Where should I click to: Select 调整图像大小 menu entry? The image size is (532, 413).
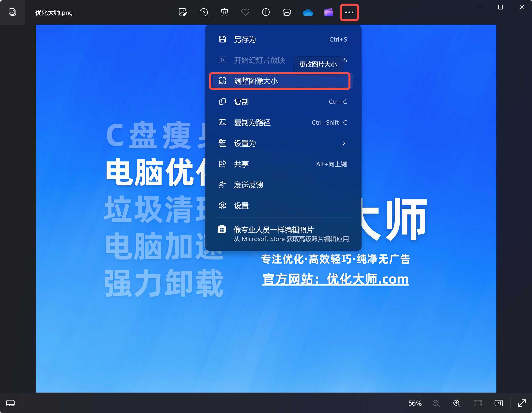[283, 81]
